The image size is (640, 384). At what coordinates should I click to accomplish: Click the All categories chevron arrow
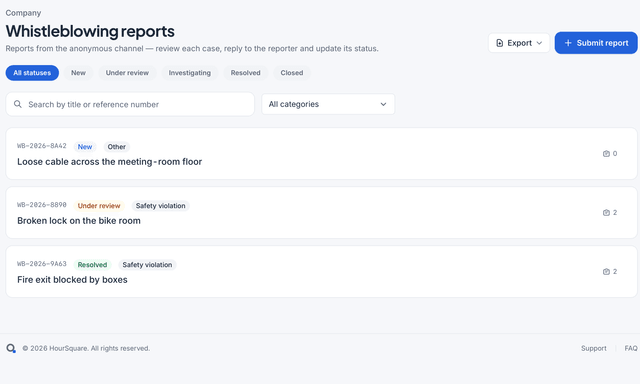383,104
